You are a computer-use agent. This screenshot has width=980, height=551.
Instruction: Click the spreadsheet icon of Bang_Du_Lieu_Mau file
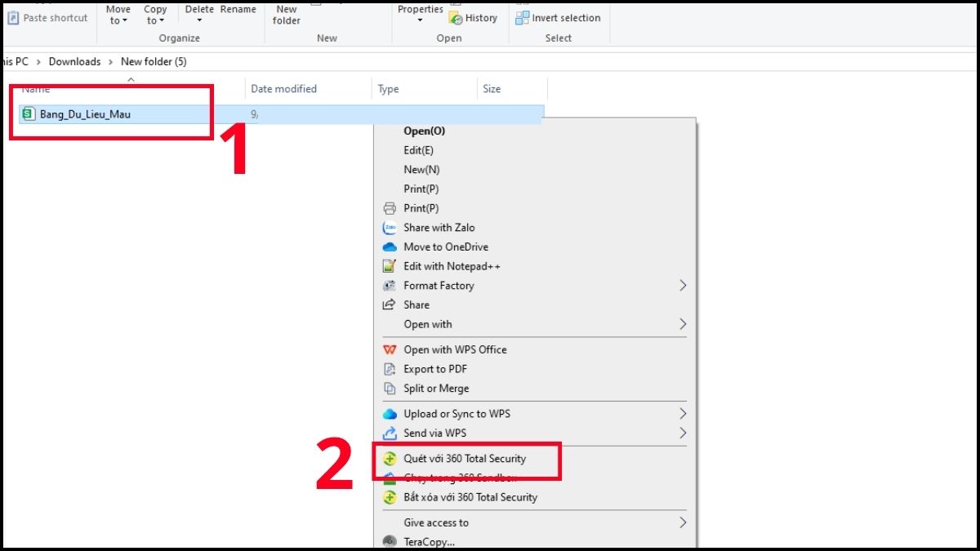(x=29, y=114)
